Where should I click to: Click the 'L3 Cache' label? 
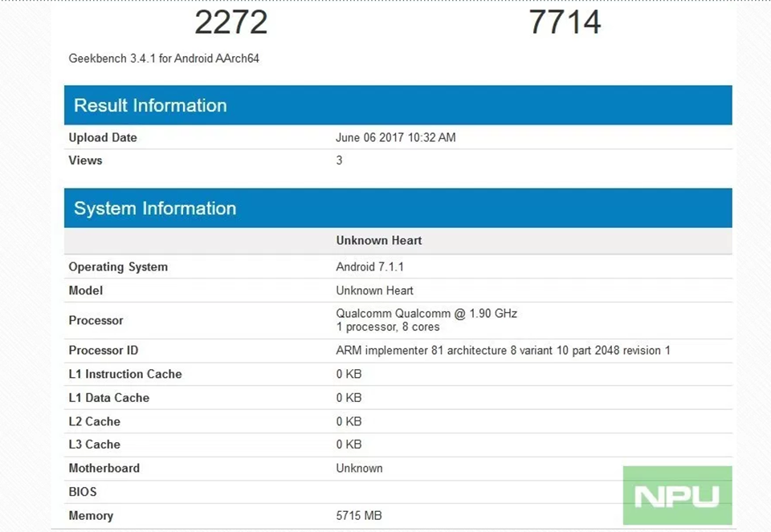(95, 444)
